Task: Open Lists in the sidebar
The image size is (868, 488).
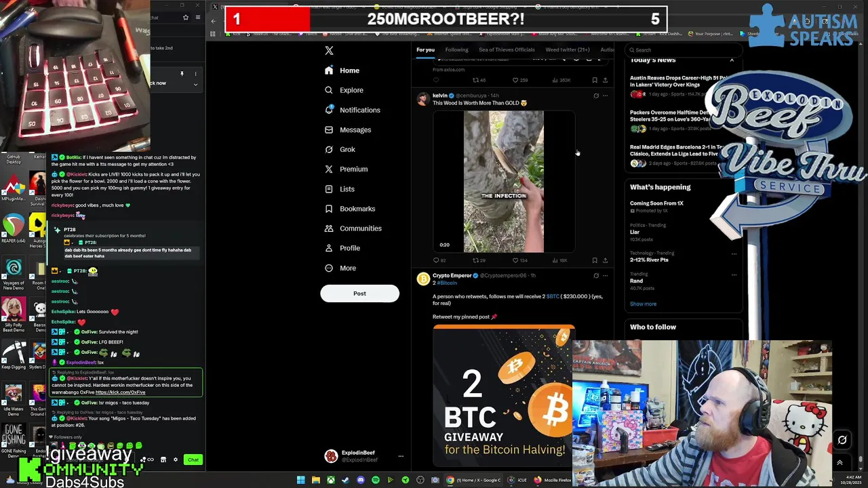Action: pos(340,189)
